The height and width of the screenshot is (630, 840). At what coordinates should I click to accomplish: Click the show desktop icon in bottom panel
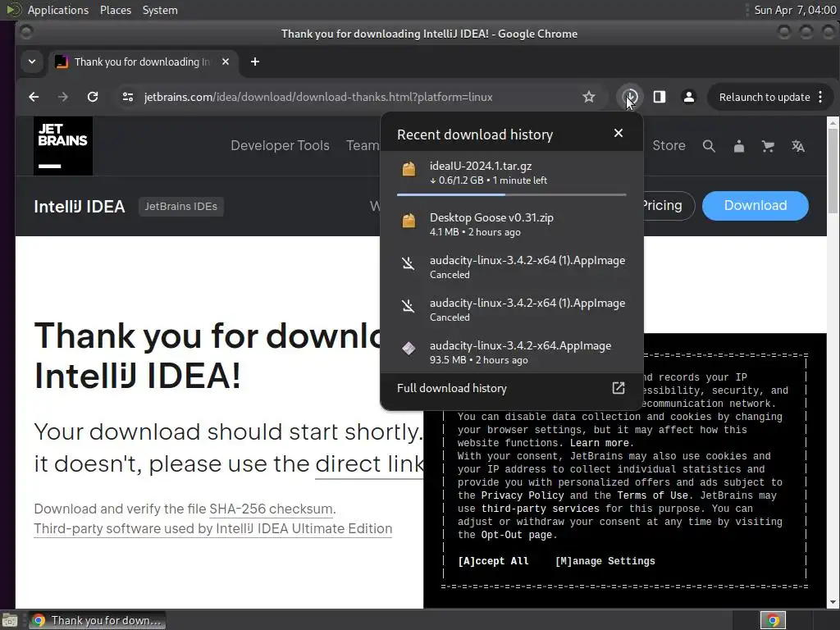point(10,620)
